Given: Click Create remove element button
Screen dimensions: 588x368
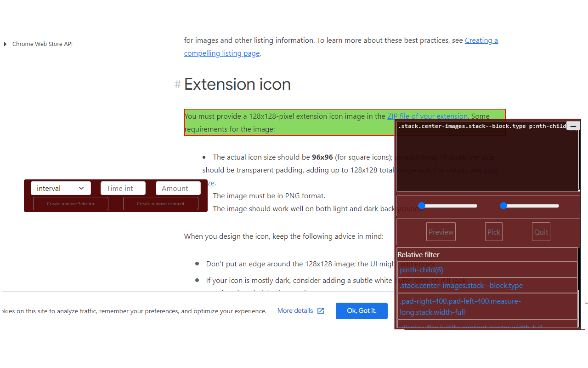Looking at the screenshot, I should (x=160, y=203).
